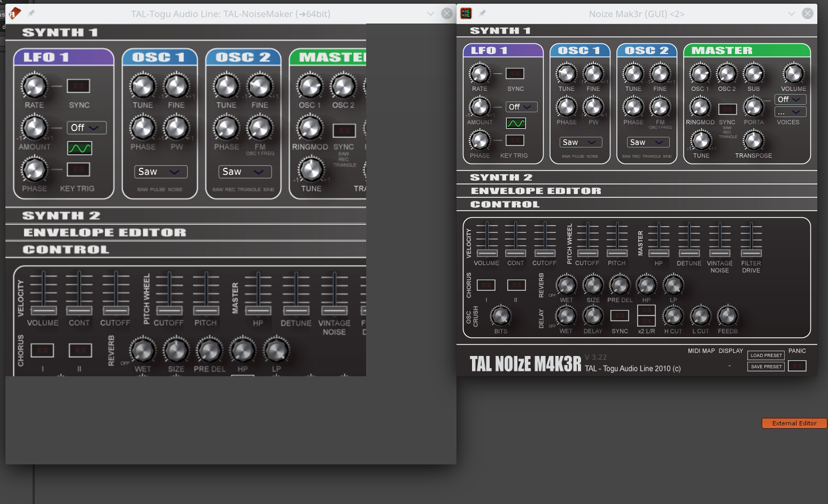The width and height of the screenshot is (828, 504).
Task: Click the Delay H CUT knob in the Noize Mak3r window
Action: click(x=673, y=316)
